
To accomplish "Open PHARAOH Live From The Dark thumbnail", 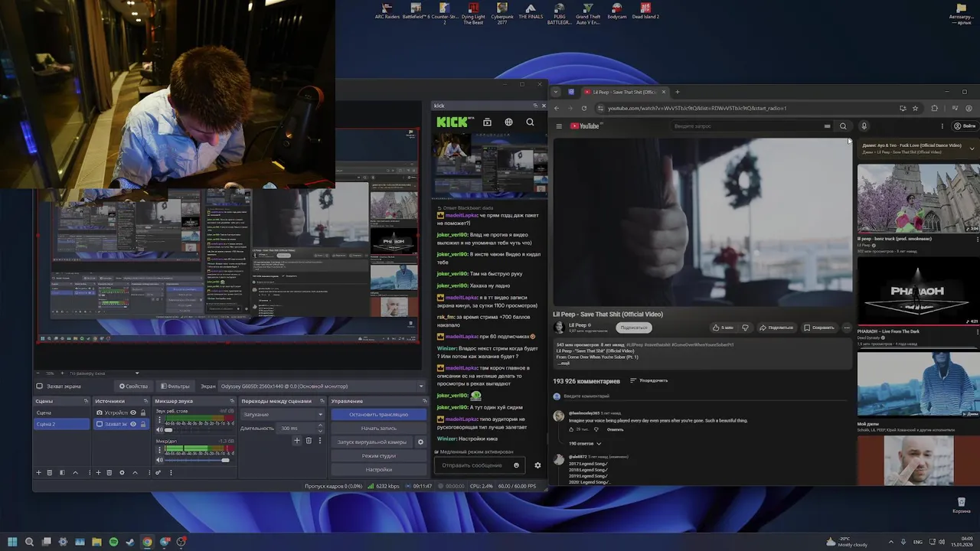I will 918,292.
